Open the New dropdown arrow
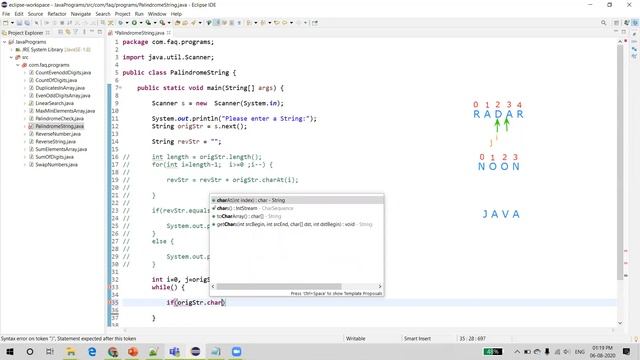Image resolution: width=640 pixels, height=360 pixels. point(12,23)
